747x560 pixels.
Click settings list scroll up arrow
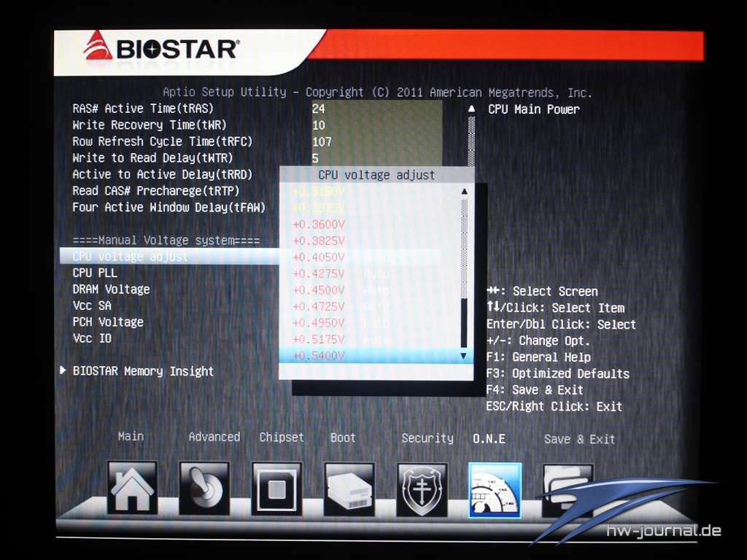(471, 109)
